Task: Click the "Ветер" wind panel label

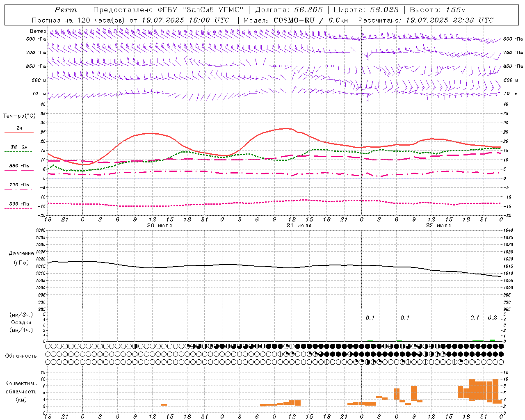Action: point(38,31)
